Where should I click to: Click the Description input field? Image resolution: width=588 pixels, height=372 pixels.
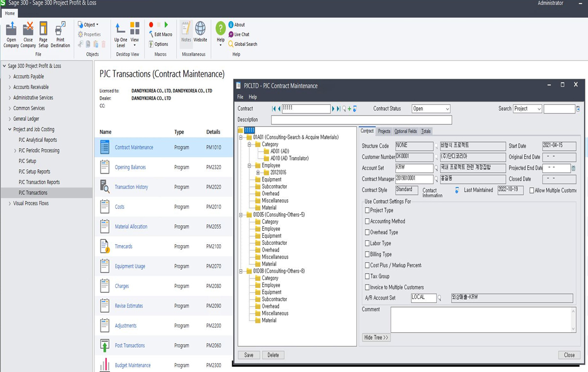[x=362, y=120]
